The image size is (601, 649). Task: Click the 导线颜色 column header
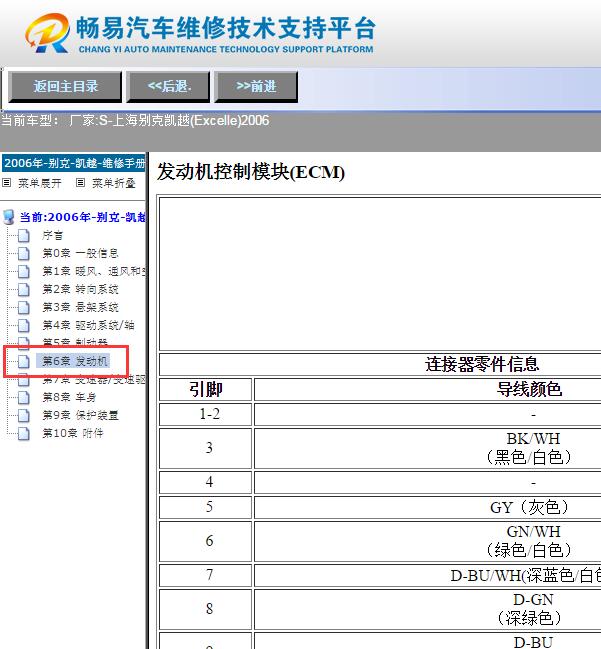[529, 389]
